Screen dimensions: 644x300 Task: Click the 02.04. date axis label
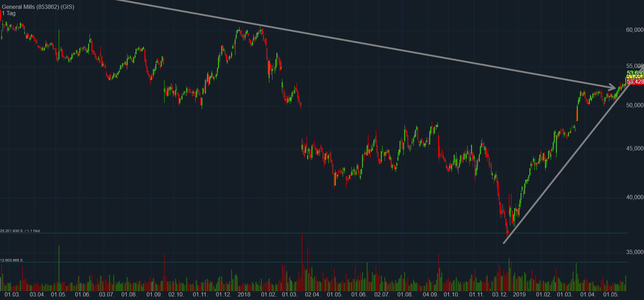(x=312, y=295)
